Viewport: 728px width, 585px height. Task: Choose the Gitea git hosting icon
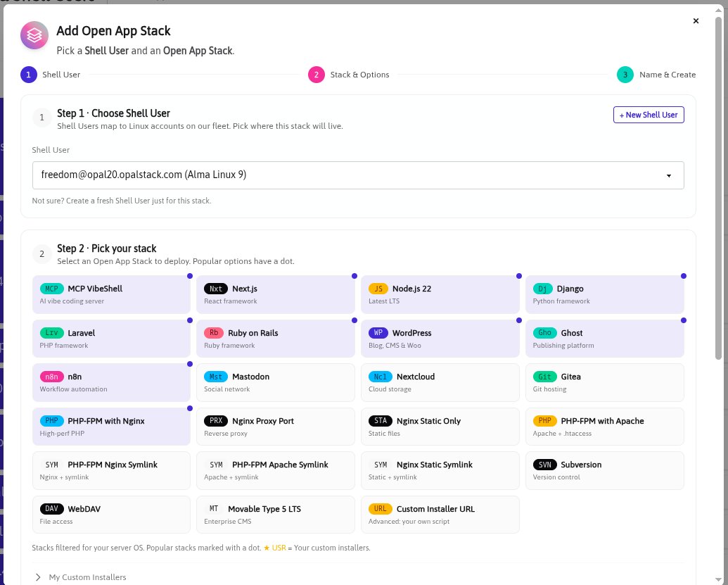pyautogui.click(x=545, y=377)
